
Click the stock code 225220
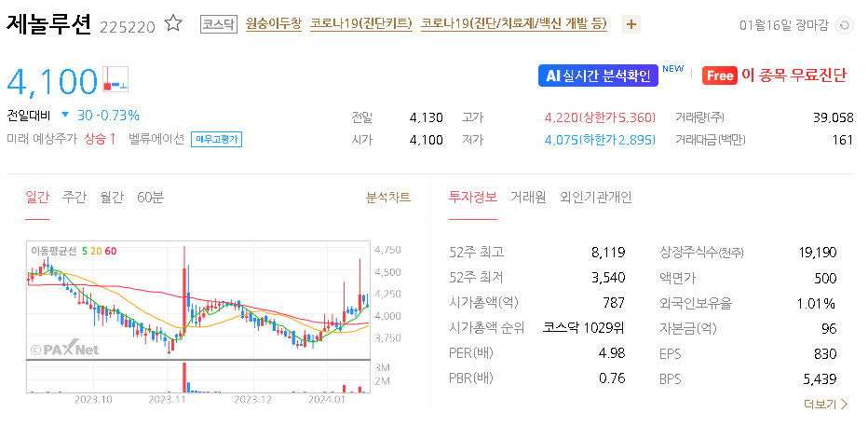[x=128, y=26]
